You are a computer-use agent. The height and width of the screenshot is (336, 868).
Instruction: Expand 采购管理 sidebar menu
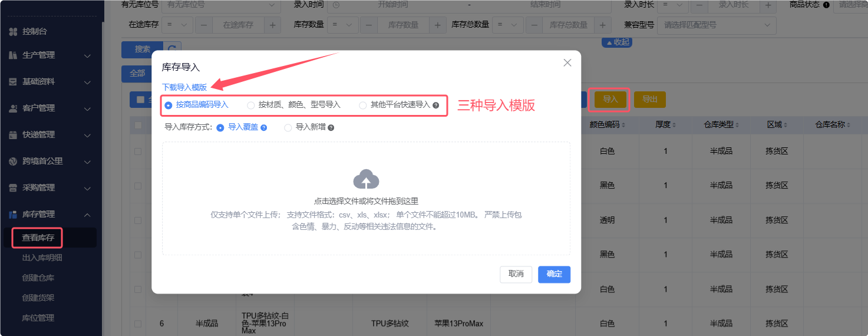(x=87, y=188)
